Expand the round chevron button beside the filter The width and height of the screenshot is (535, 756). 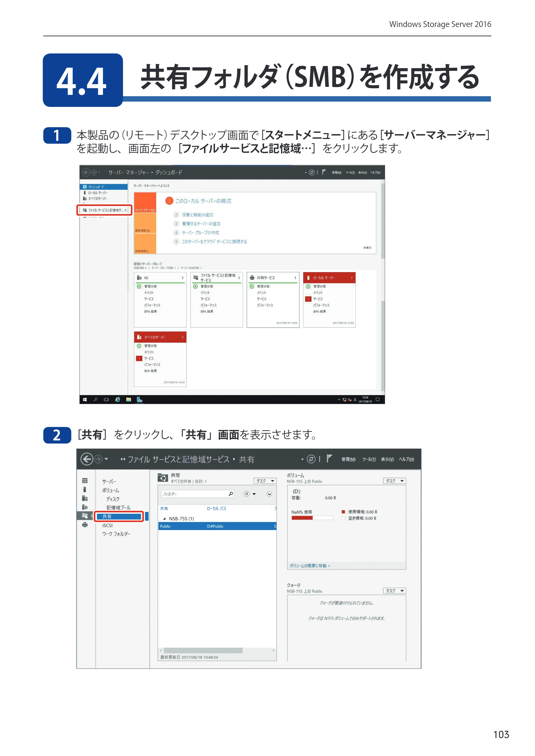coord(270,494)
